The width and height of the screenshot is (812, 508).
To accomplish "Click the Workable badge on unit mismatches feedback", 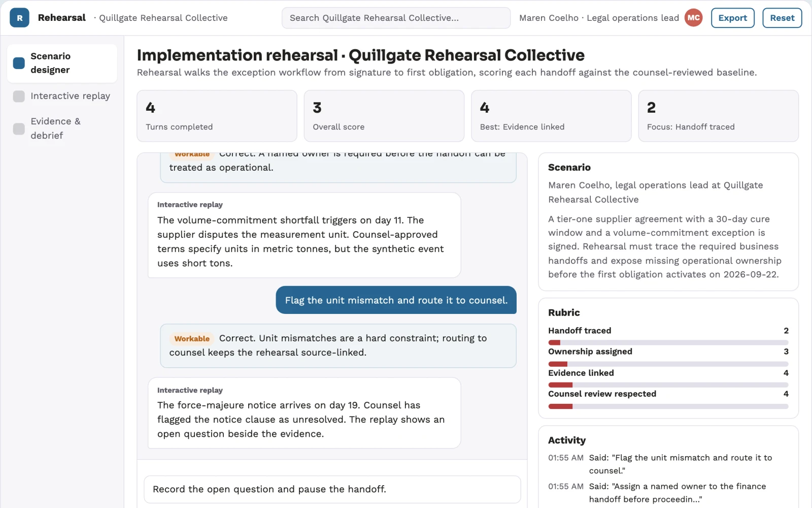I will pyautogui.click(x=192, y=339).
